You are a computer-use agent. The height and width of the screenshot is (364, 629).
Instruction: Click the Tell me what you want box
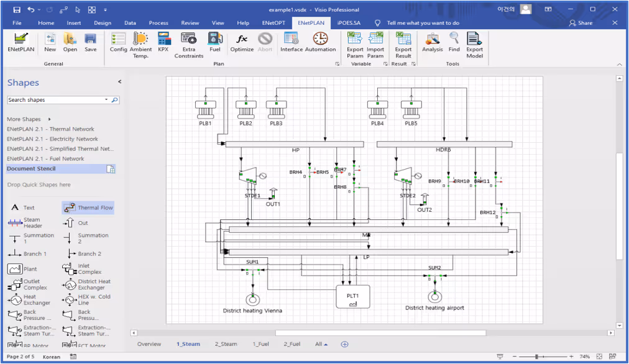(x=423, y=23)
